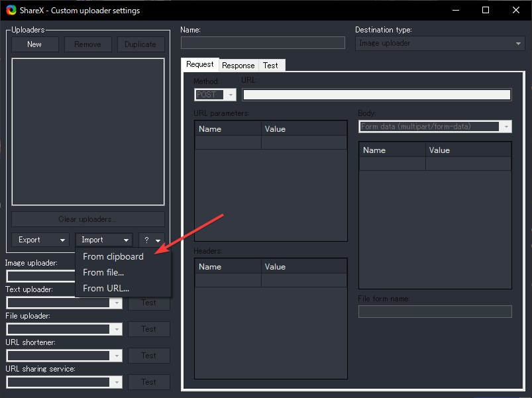Screen dimensions: 532x398
Task: Click Value header in Headers table
Action: (x=304, y=266)
